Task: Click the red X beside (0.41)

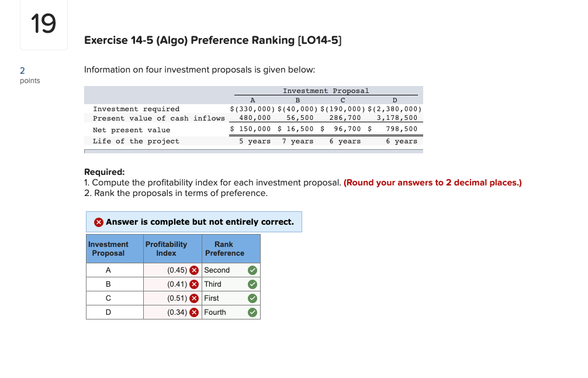Action: tap(194, 284)
